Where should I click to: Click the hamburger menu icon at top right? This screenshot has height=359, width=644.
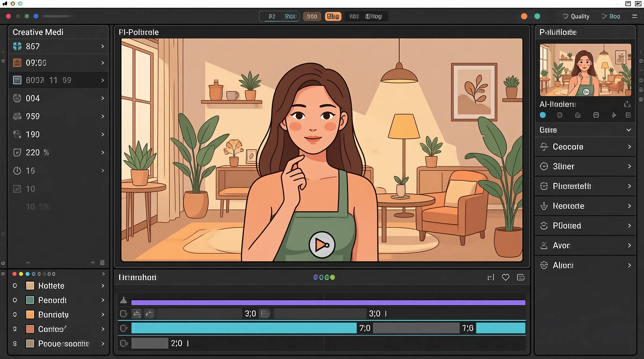click(634, 16)
